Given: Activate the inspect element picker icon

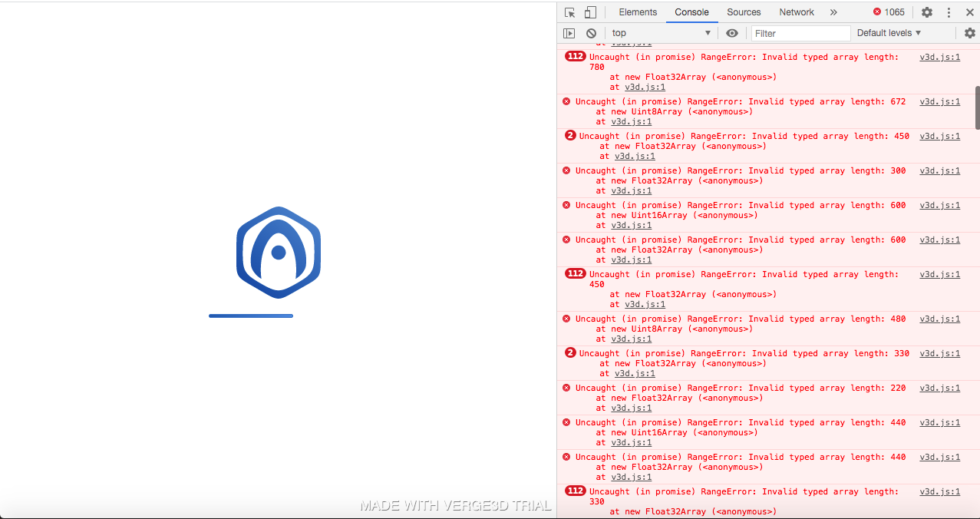Looking at the screenshot, I should [569, 12].
